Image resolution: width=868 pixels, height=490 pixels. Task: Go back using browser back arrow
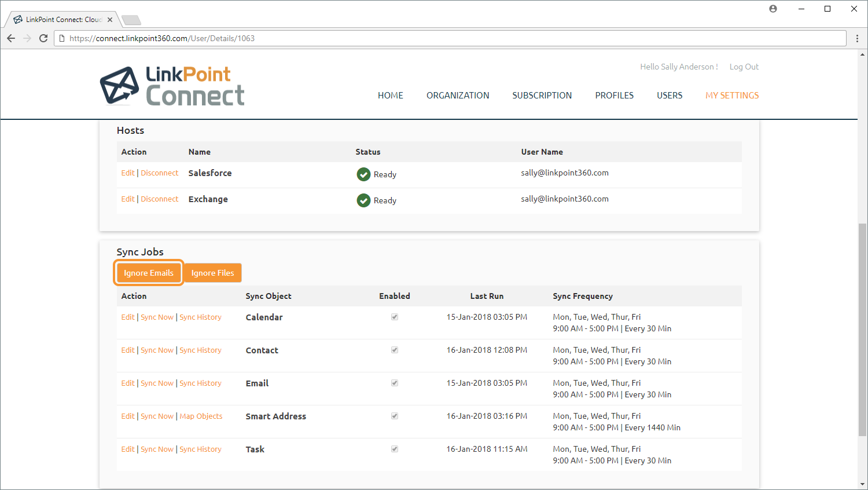(11, 38)
